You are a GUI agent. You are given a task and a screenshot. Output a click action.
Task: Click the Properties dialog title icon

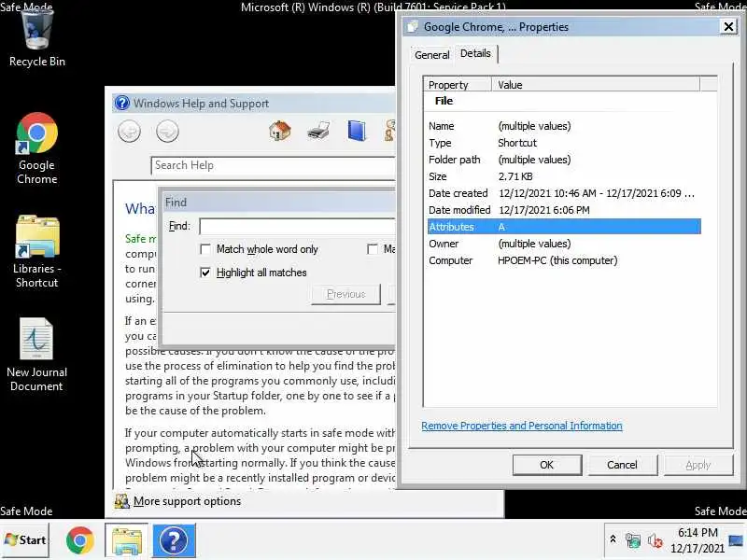tap(413, 27)
